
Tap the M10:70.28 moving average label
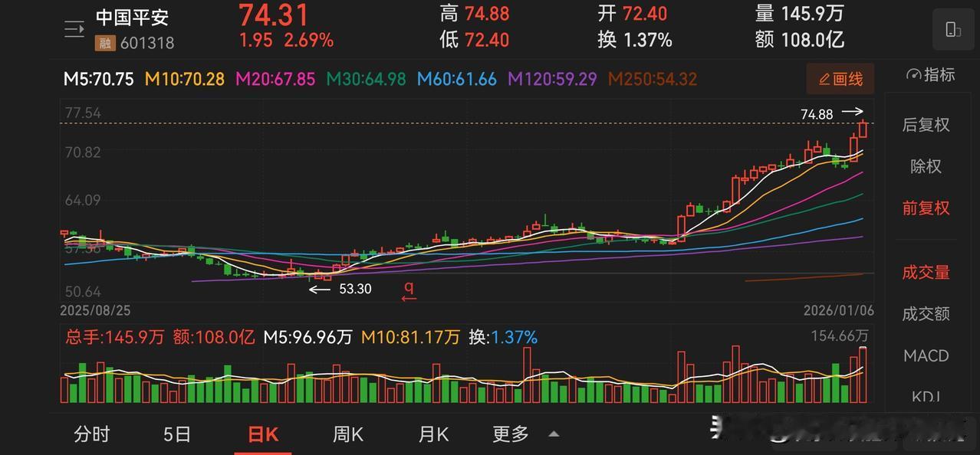(x=185, y=79)
